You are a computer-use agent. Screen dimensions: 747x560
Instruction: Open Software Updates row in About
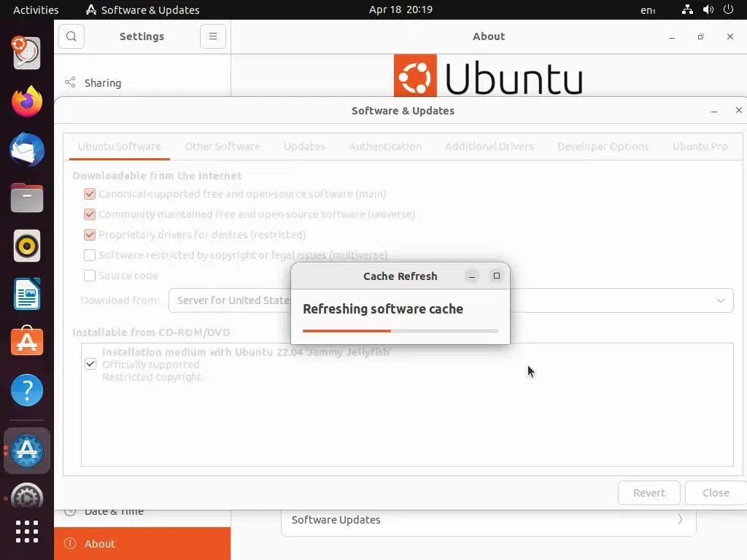pyautogui.click(x=488, y=520)
